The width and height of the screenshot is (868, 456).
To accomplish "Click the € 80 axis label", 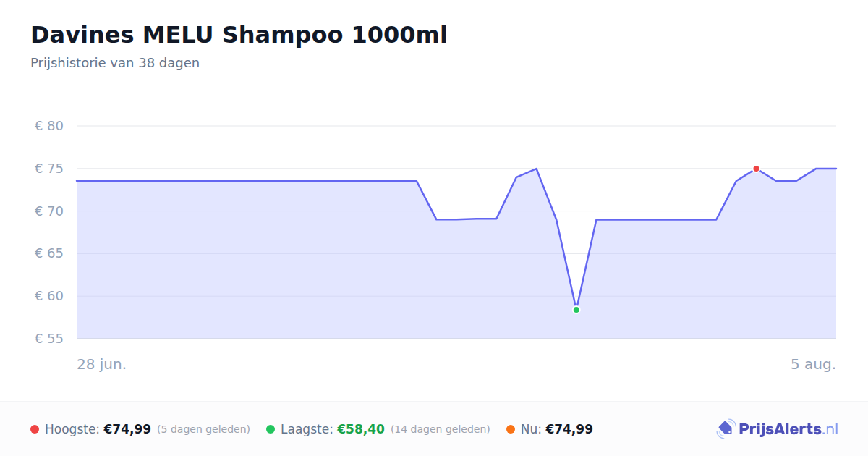I will (49, 126).
